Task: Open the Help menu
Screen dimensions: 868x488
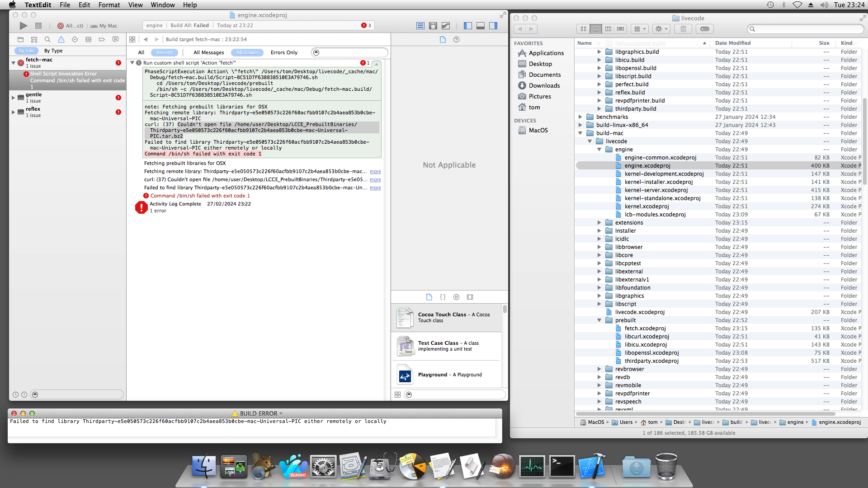Action: tap(190, 5)
